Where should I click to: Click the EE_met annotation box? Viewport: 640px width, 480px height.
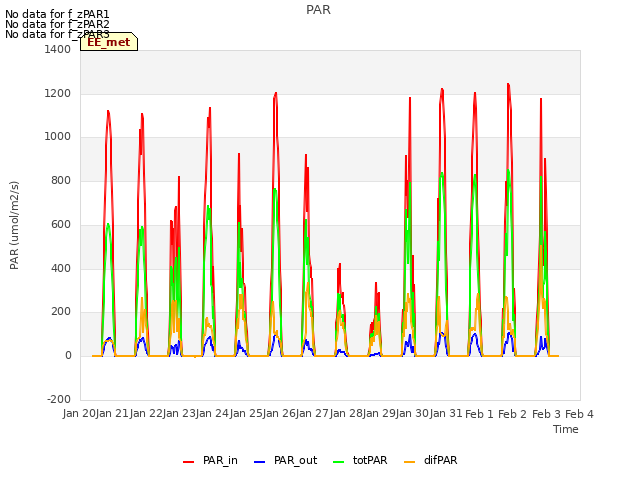pyautogui.click(x=109, y=42)
